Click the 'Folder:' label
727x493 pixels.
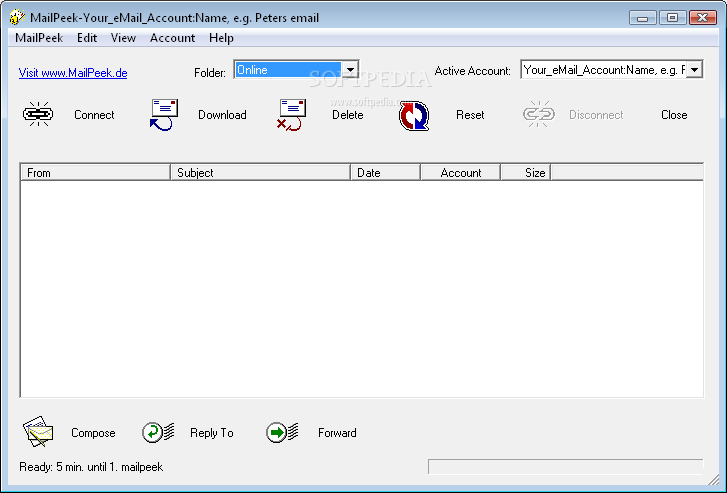tap(210, 73)
